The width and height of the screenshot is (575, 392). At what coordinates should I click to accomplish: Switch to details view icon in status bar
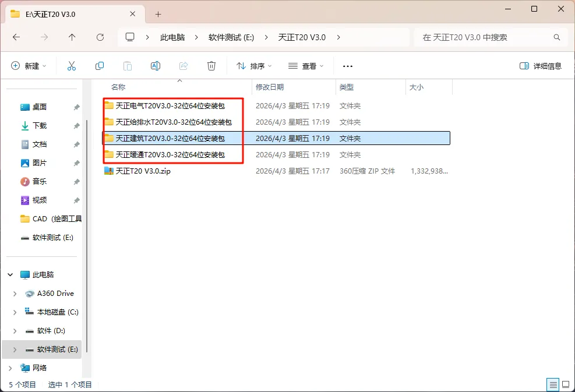click(553, 384)
